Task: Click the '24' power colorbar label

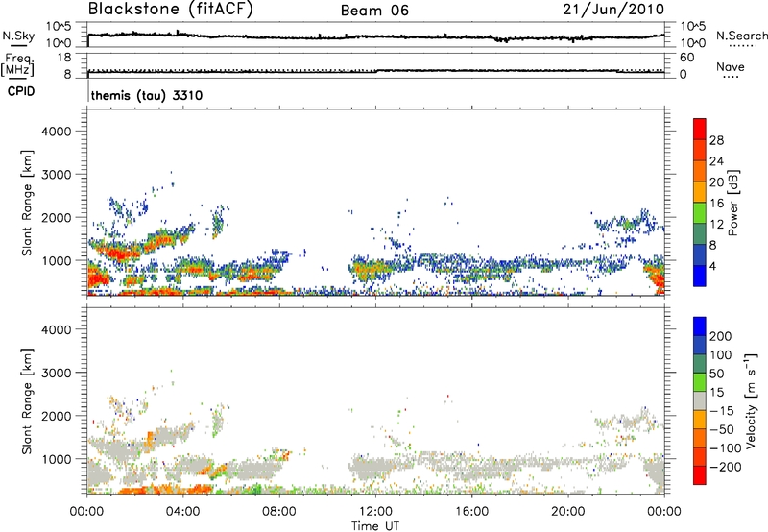Action: click(x=716, y=161)
